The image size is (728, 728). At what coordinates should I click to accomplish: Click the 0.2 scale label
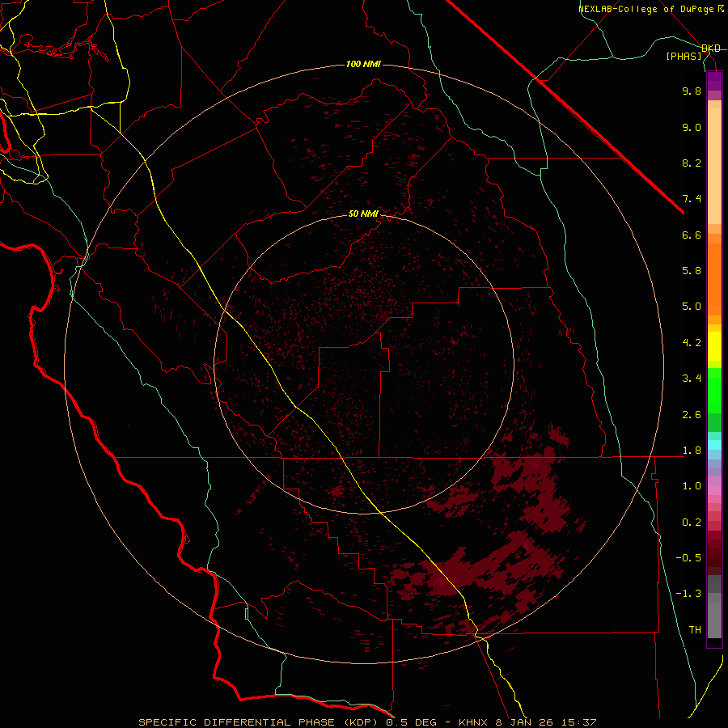[692, 523]
